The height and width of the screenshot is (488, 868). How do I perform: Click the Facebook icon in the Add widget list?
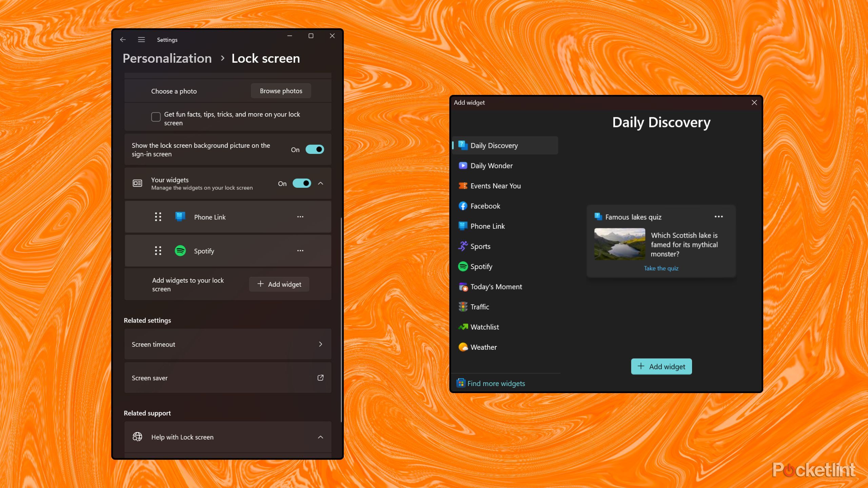coord(463,206)
